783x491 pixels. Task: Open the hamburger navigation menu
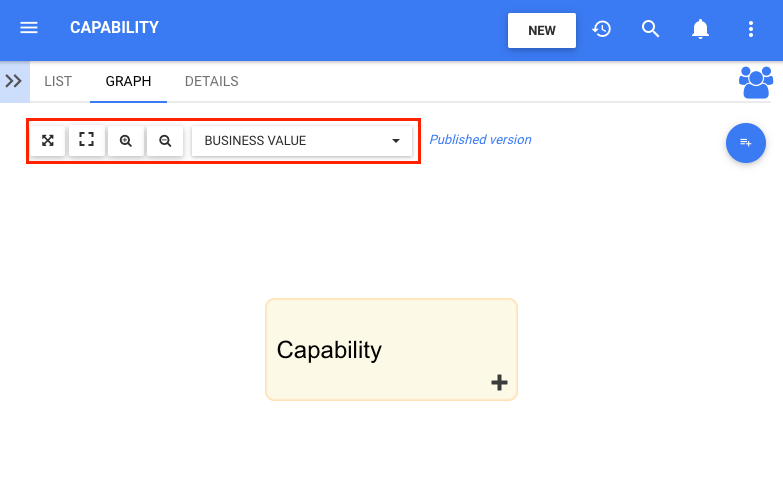[29, 28]
